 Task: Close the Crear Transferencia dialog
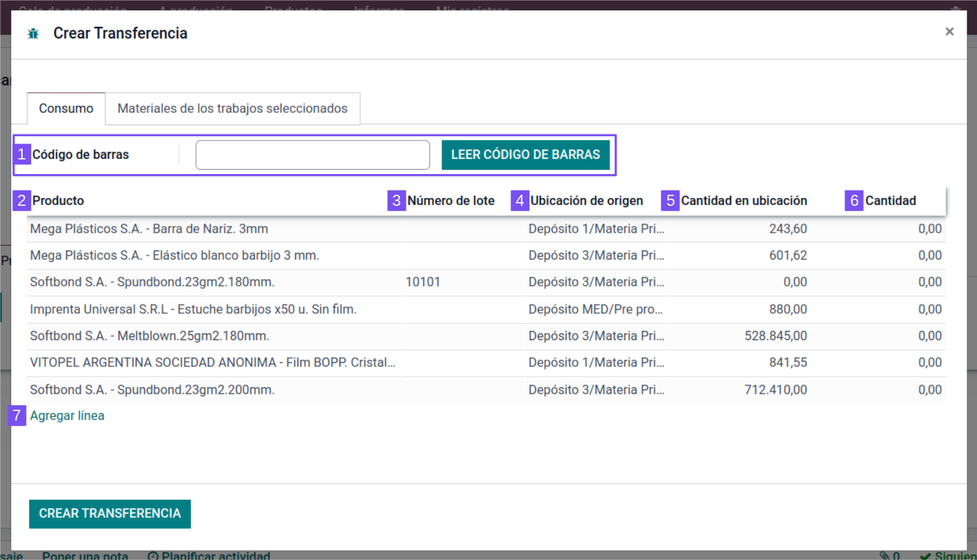[x=949, y=32]
